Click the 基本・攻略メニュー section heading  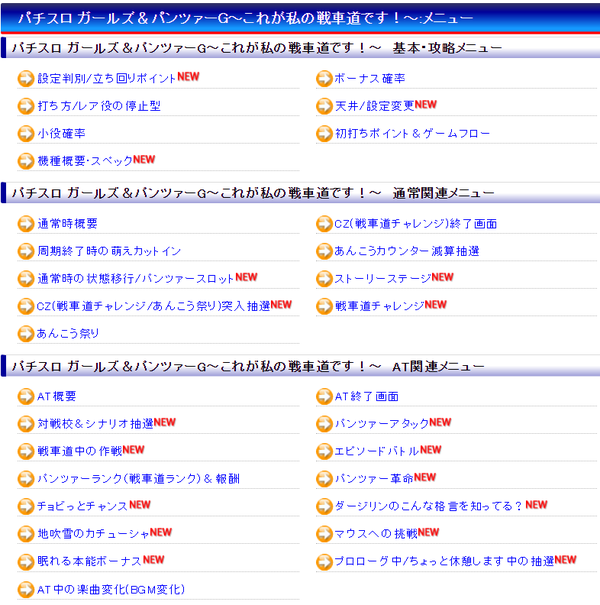pyautogui.click(x=300, y=48)
